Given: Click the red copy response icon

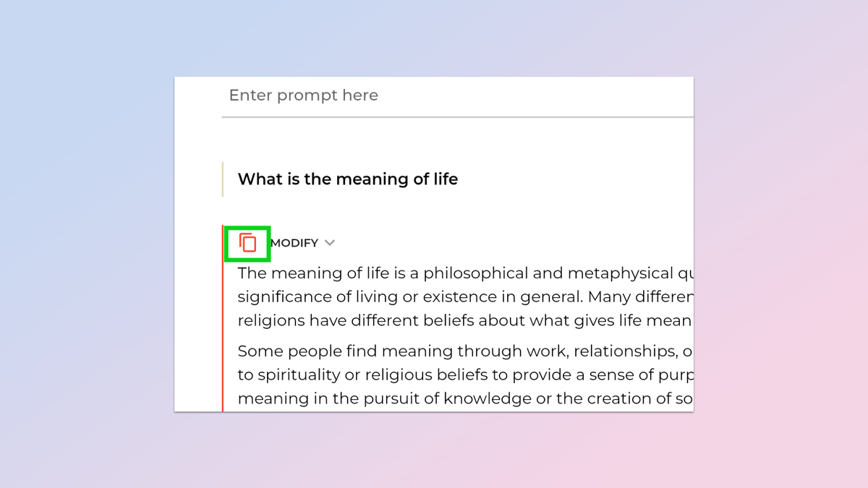Looking at the screenshot, I should click(248, 243).
